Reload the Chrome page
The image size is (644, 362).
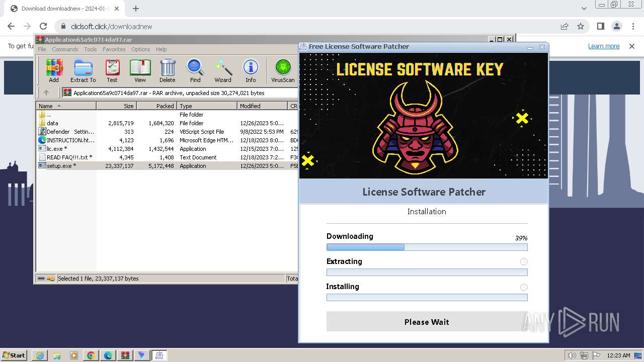(x=43, y=26)
